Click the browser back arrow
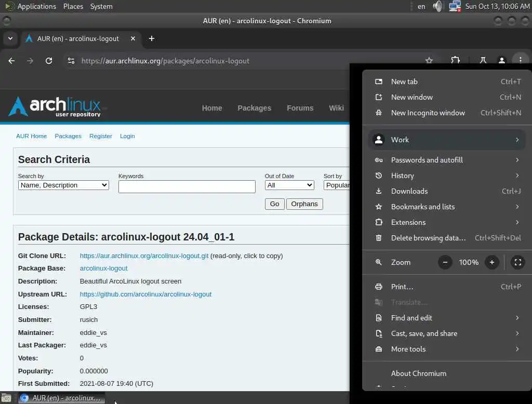The height and width of the screenshot is (404, 532). pyautogui.click(x=11, y=61)
